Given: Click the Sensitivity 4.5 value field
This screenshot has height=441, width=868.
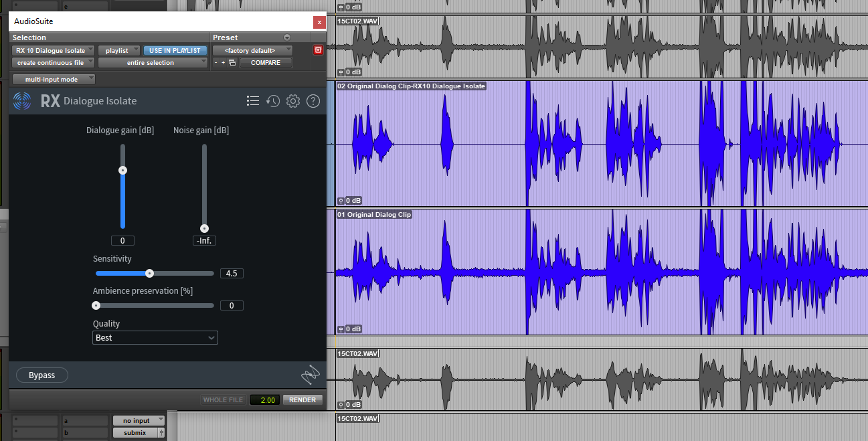Looking at the screenshot, I should 232,274.
